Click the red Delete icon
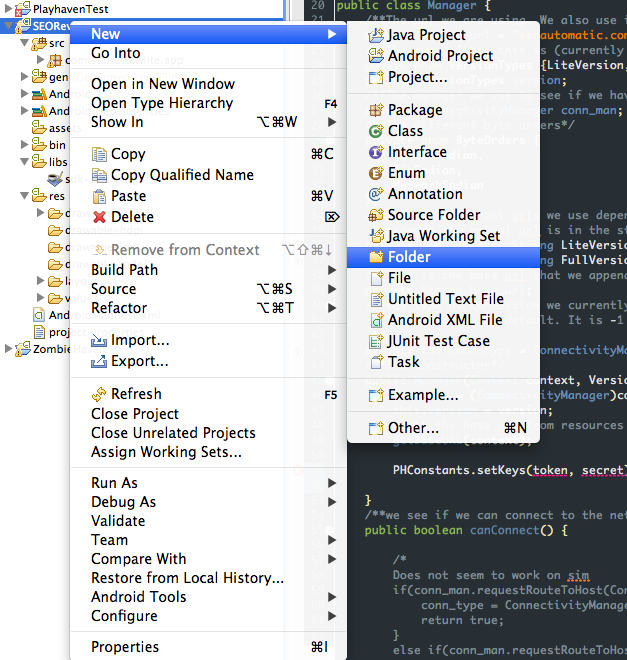Screen dimensions: 627x660 point(99,217)
